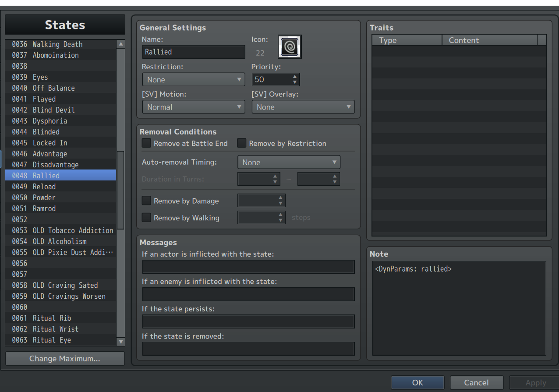The height and width of the screenshot is (392, 559).
Task: Toggle Remove by Damage checkbox
Action: coord(146,201)
